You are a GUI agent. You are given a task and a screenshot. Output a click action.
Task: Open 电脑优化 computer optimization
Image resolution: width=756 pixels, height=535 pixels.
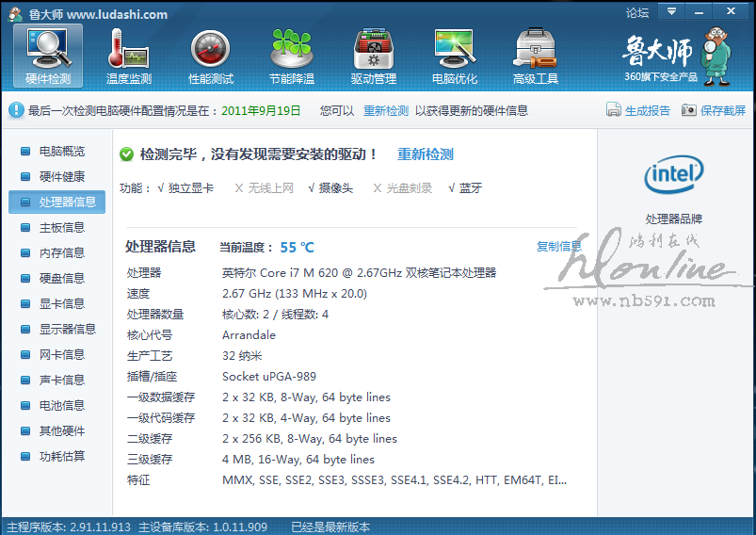click(x=454, y=56)
